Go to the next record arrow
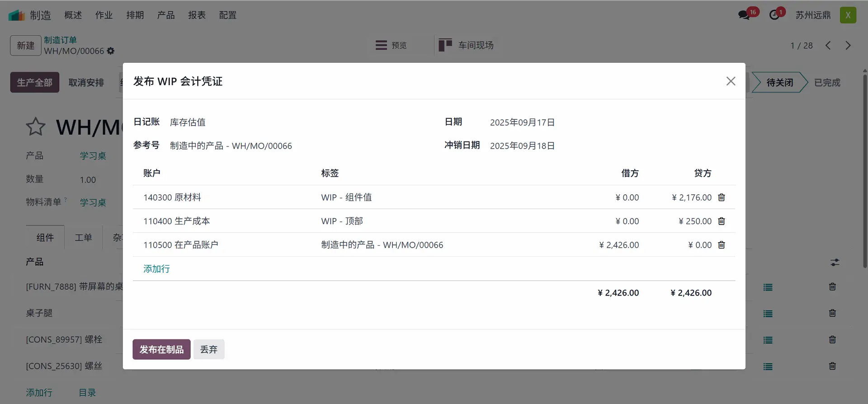The image size is (868, 404). 848,46
